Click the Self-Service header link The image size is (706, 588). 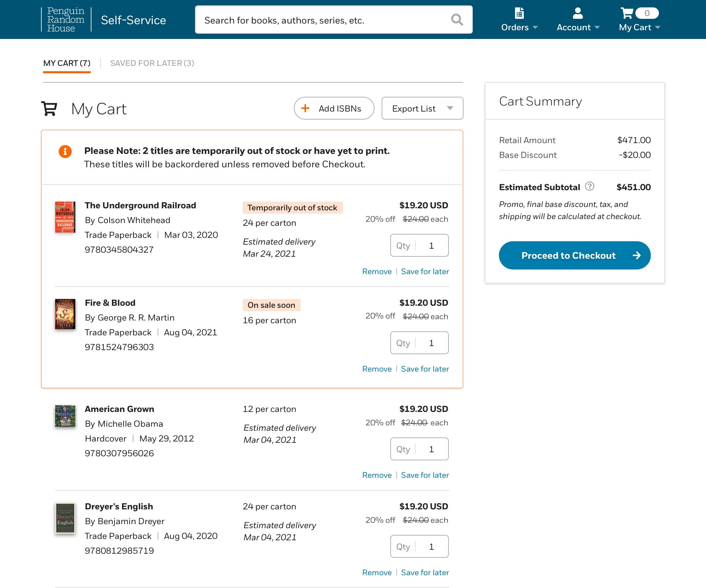(x=133, y=20)
